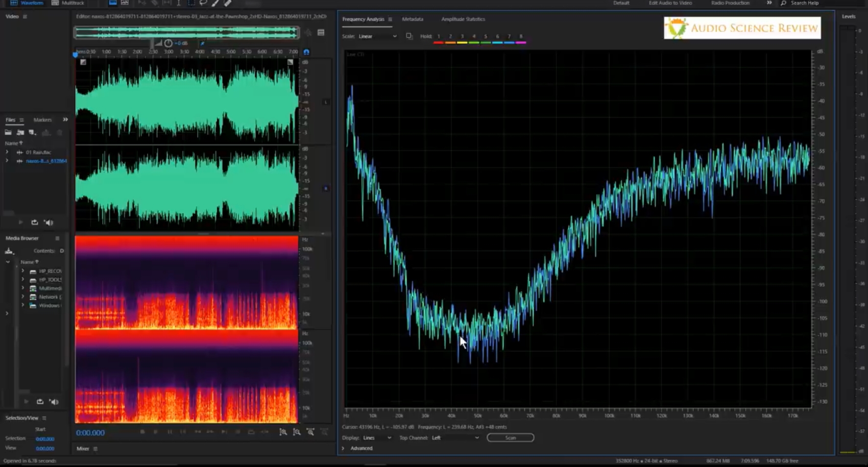868x467 pixels.
Task: Click the Zoom Out Amplitude icon
Action: click(x=297, y=432)
